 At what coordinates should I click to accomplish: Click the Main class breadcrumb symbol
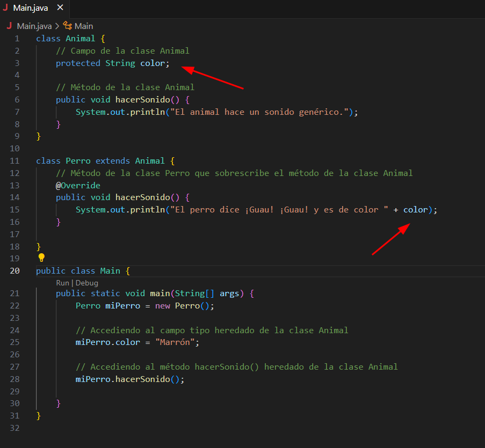click(x=83, y=26)
